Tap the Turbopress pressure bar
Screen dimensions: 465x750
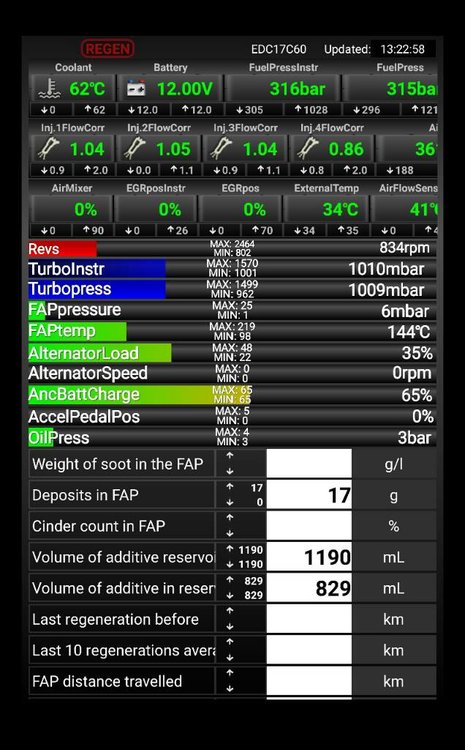coord(232,289)
